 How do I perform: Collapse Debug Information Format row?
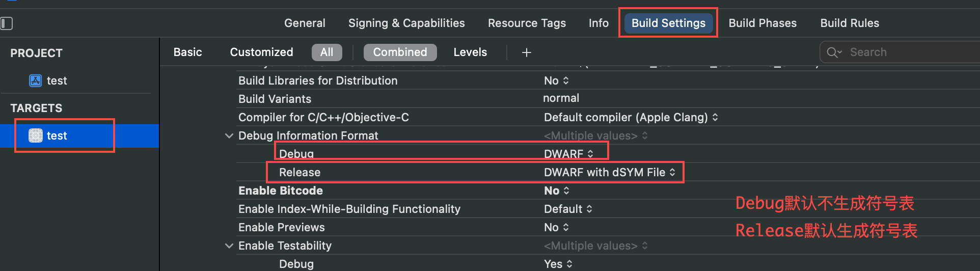coord(229,136)
